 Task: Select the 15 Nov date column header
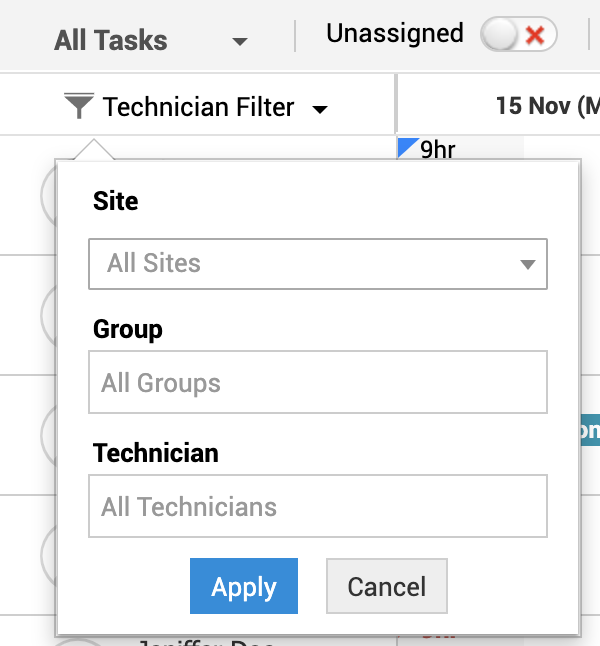(x=545, y=105)
